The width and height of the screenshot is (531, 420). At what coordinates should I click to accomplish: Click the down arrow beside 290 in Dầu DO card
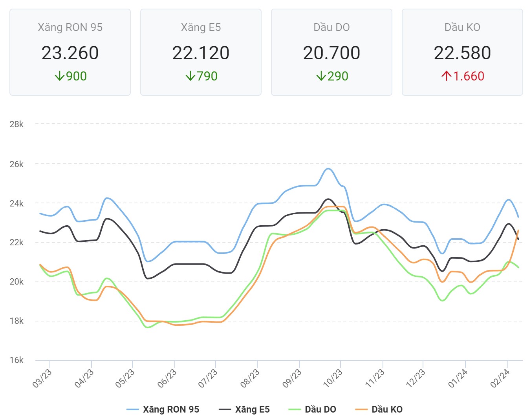(321, 76)
